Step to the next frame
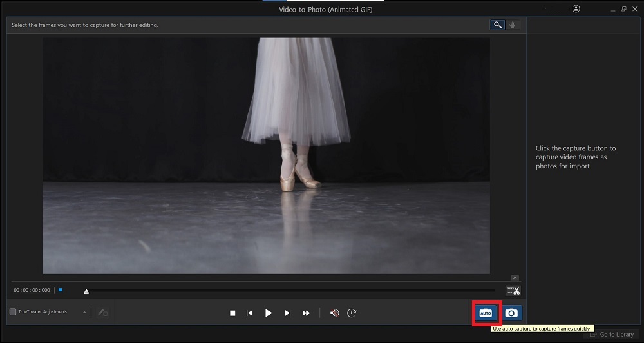This screenshot has width=644, height=343. [x=287, y=313]
